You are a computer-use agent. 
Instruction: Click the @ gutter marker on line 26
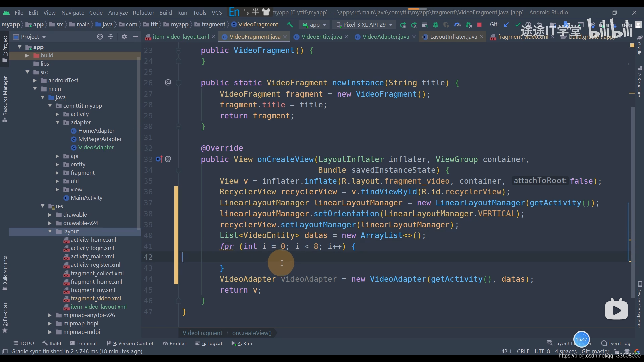pos(168,82)
